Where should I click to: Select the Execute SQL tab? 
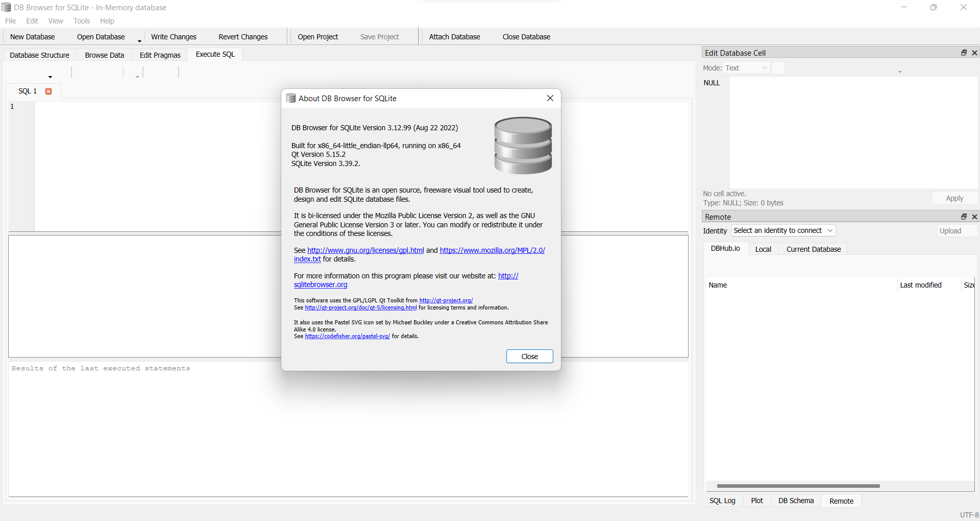pyautogui.click(x=215, y=54)
